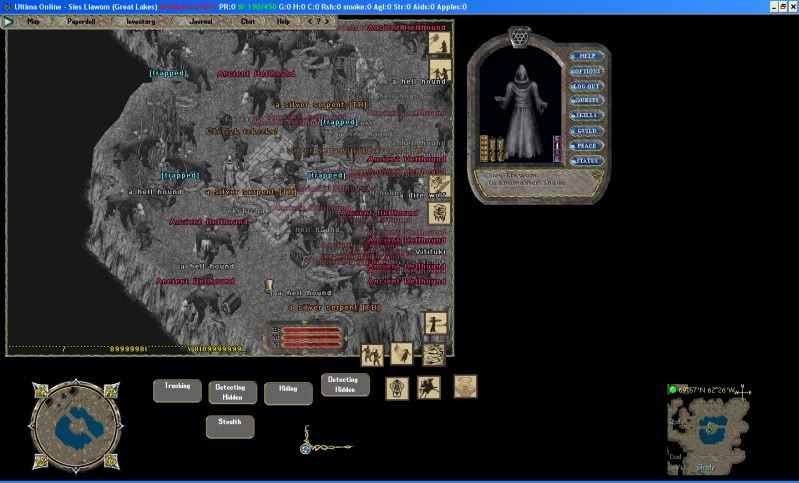Image resolution: width=799 pixels, height=483 pixels.
Task: Open OPTIONS from the paperdoll
Action: [x=587, y=71]
